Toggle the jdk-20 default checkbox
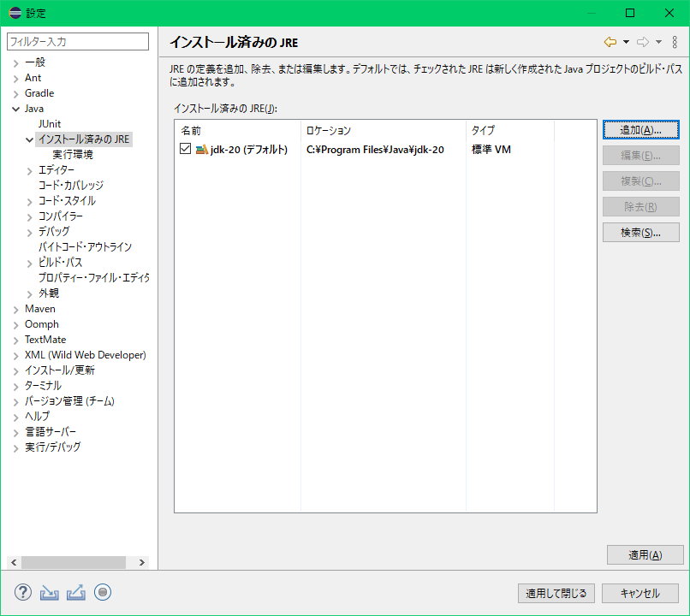The image size is (690, 616). tap(185, 149)
